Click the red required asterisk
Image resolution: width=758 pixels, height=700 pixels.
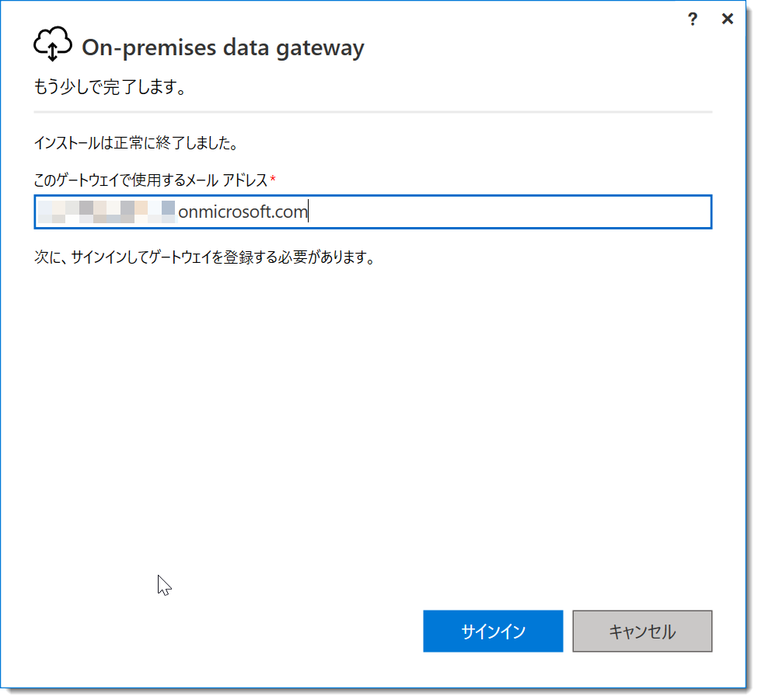click(x=273, y=179)
